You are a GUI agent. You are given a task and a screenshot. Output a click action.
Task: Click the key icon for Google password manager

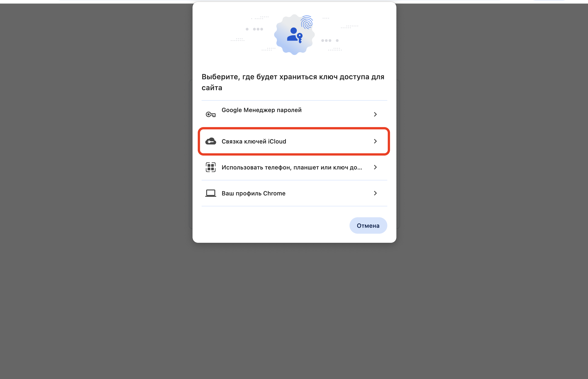click(x=211, y=114)
